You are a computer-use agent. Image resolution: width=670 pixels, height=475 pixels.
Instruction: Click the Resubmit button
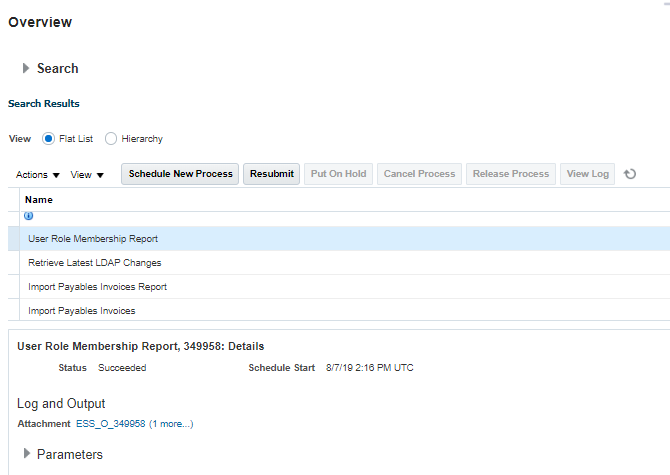click(x=271, y=174)
